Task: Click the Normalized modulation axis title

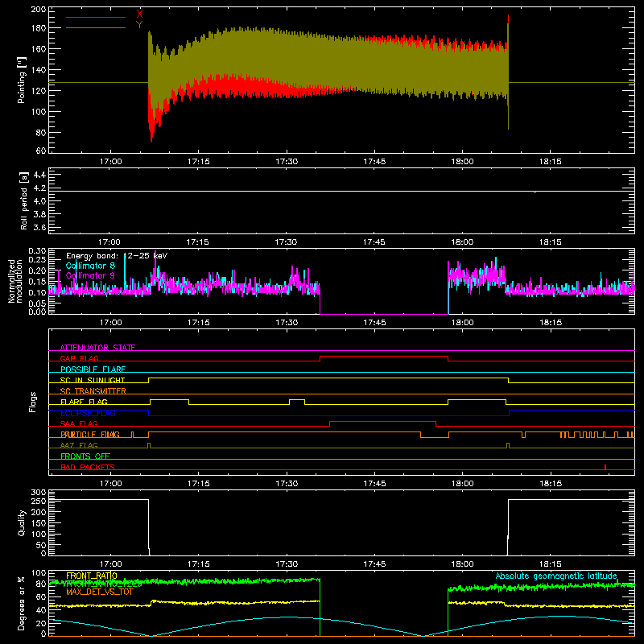Action: 14,281
